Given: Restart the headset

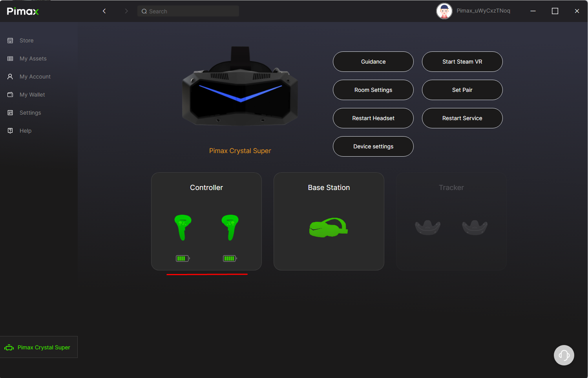Looking at the screenshot, I should pyautogui.click(x=373, y=118).
